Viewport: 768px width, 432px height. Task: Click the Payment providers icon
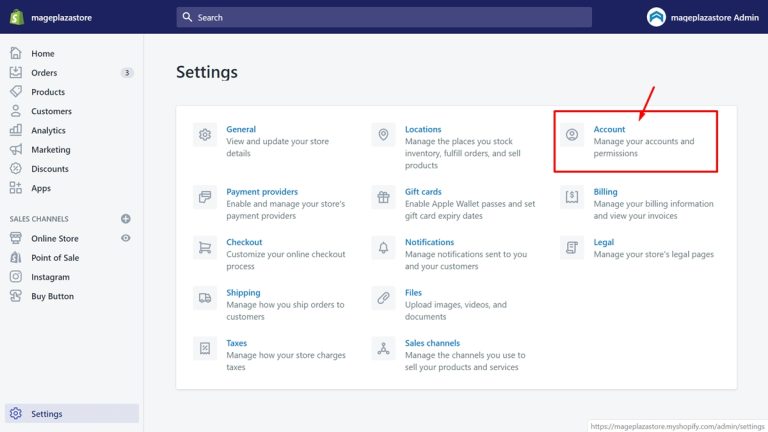click(205, 197)
